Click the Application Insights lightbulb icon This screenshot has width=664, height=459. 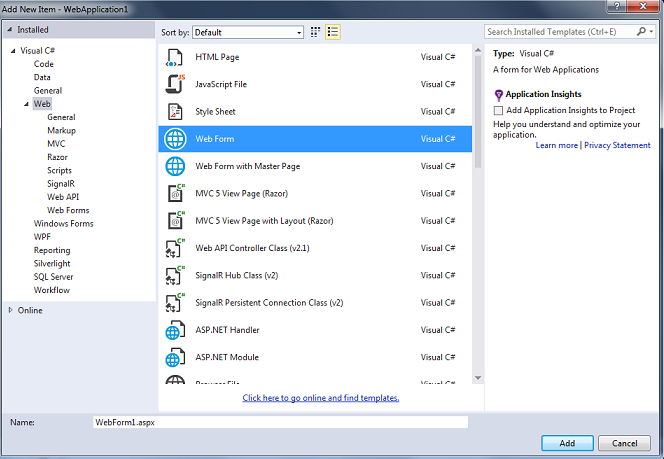(x=498, y=95)
